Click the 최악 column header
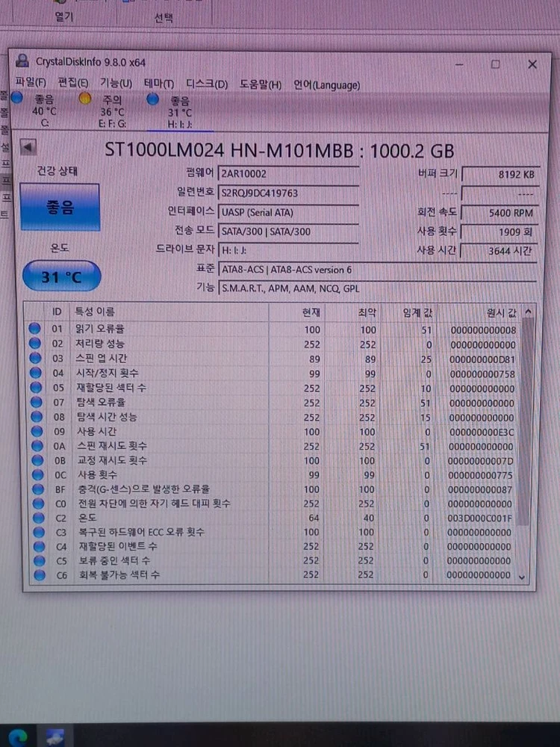The height and width of the screenshot is (747, 560). point(352,312)
